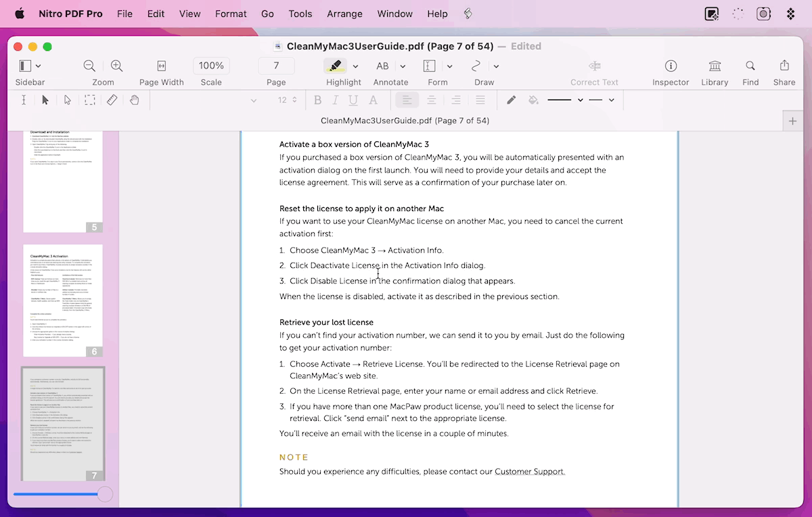Zoom in with the plus magnifier
Screen dimensions: 812x517
(117, 66)
